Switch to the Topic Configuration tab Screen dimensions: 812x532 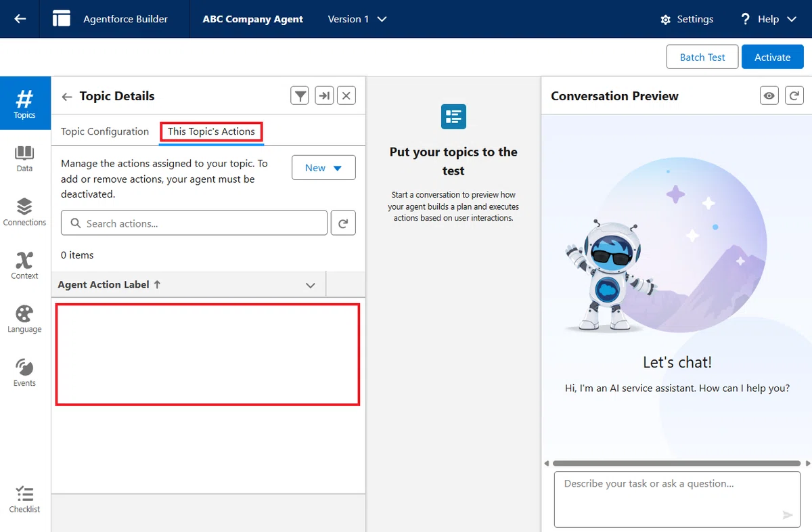pyautogui.click(x=105, y=131)
